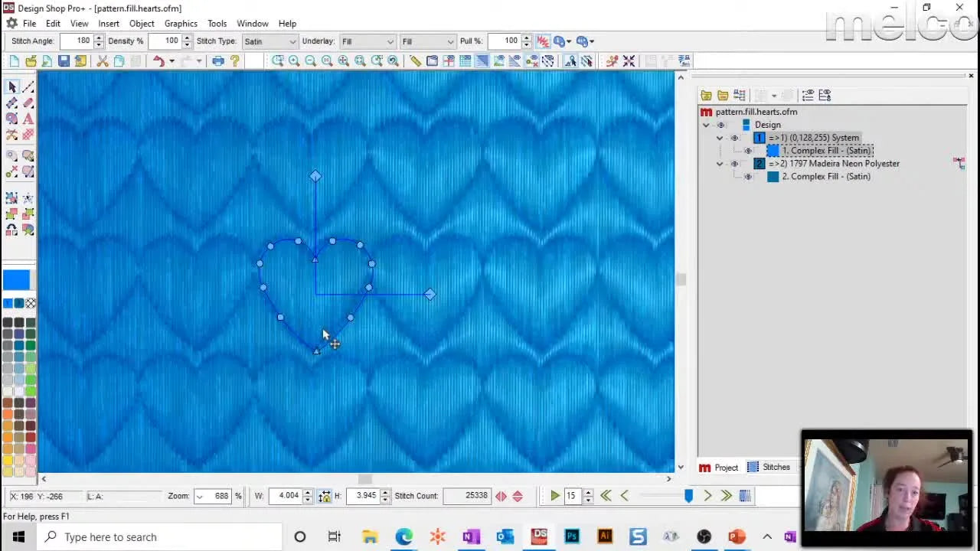Collapse the 1797 Madeira Neon Polyester node
The height and width of the screenshot is (551, 980).
coord(720,164)
